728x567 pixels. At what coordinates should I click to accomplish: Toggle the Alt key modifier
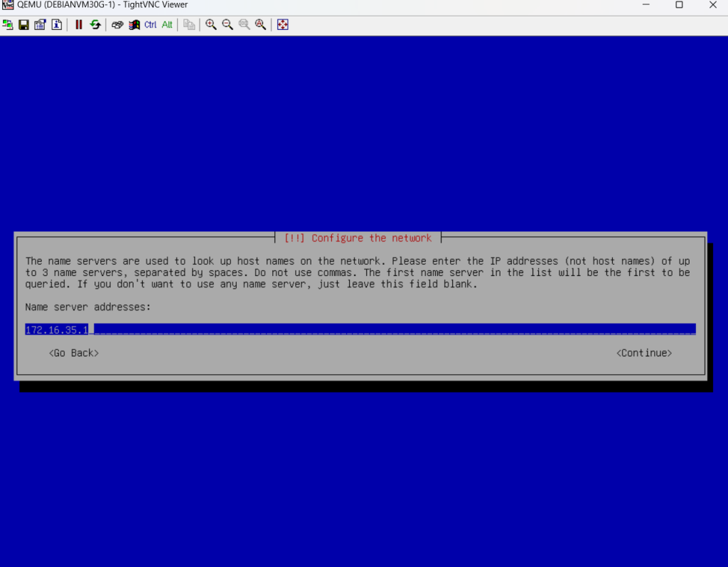167,25
